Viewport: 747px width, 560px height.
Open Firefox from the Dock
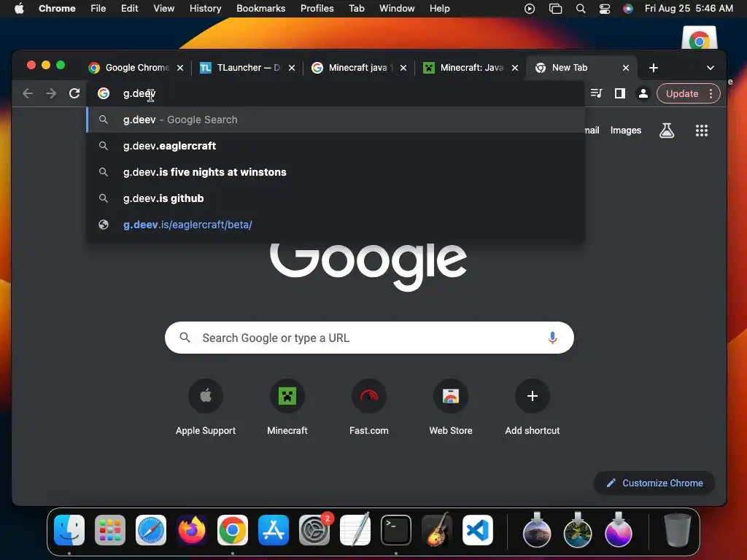point(192,530)
